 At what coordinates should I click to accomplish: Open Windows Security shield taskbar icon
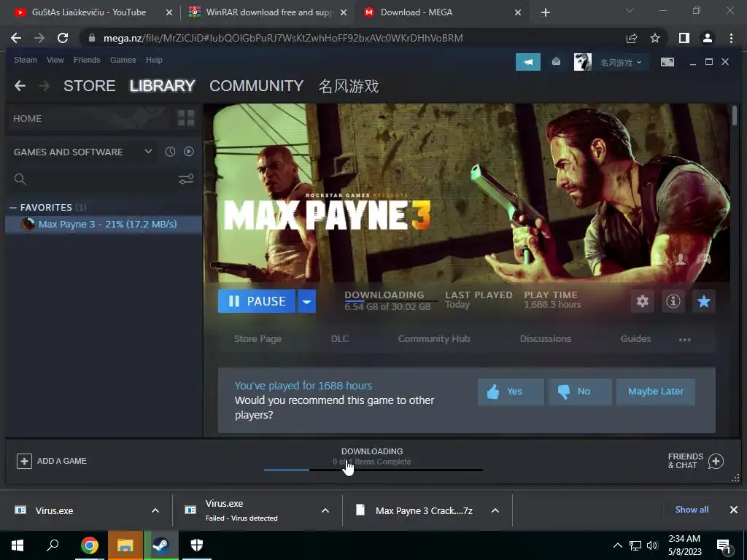tap(197, 545)
